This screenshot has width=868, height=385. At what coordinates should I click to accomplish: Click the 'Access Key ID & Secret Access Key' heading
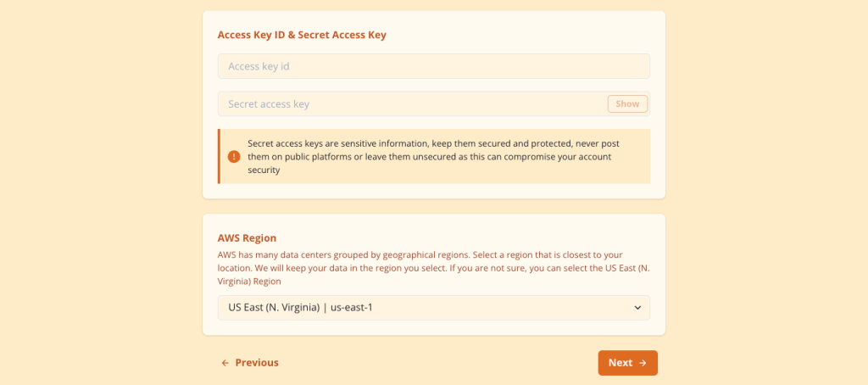coord(302,35)
